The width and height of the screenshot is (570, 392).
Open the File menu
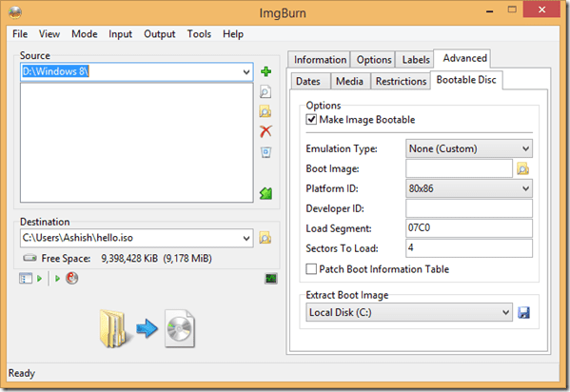[20, 34]
